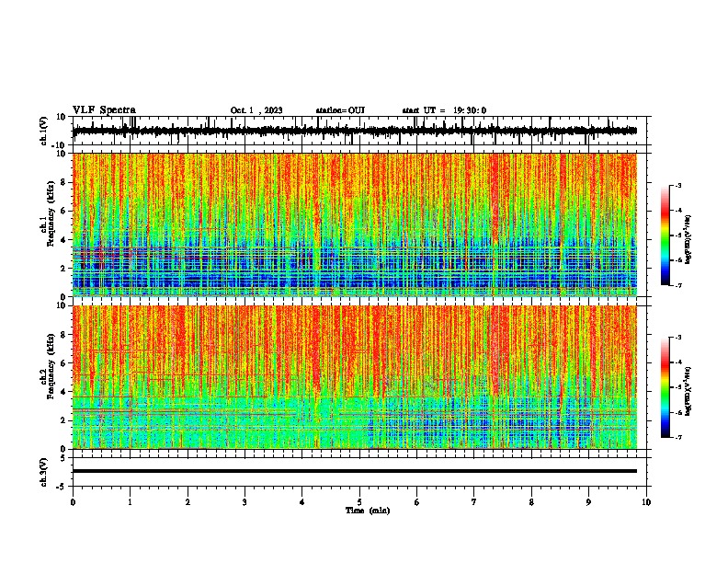Click the "station=OUI" header label
Image resolution: width=728 pixels, height=563 pixels.
(340, 110)
